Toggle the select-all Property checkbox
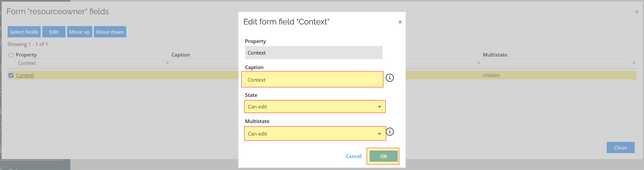Image resolution: width=644 pixels, height=170 pixels. tap(11, 55)
